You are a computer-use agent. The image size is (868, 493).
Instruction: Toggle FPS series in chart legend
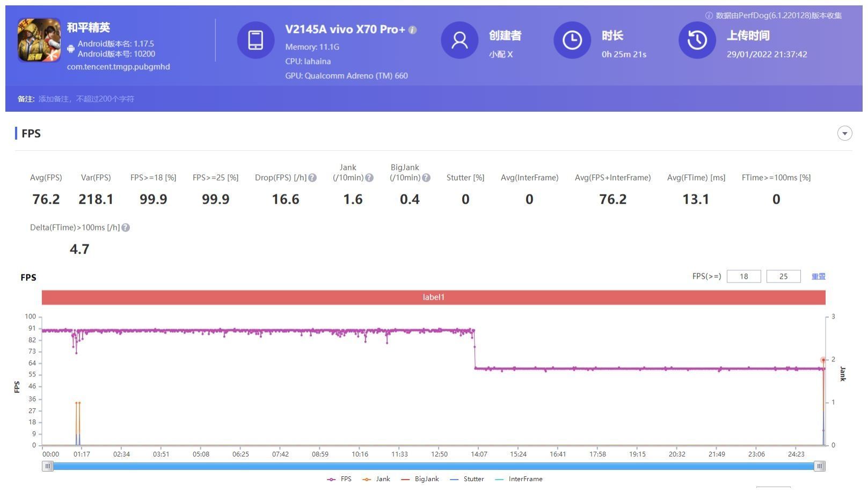(339, 479)
